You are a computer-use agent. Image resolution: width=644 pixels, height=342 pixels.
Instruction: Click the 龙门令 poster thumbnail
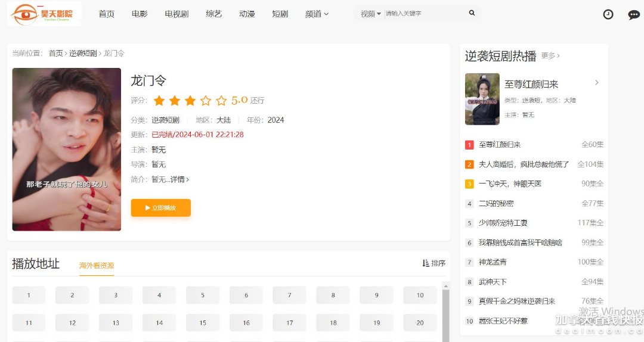click(67, 150)
